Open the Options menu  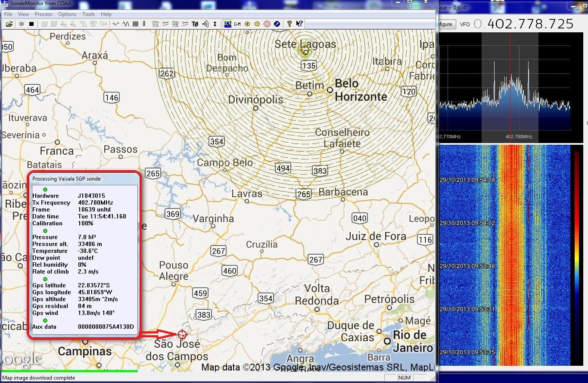click(67, 14)
